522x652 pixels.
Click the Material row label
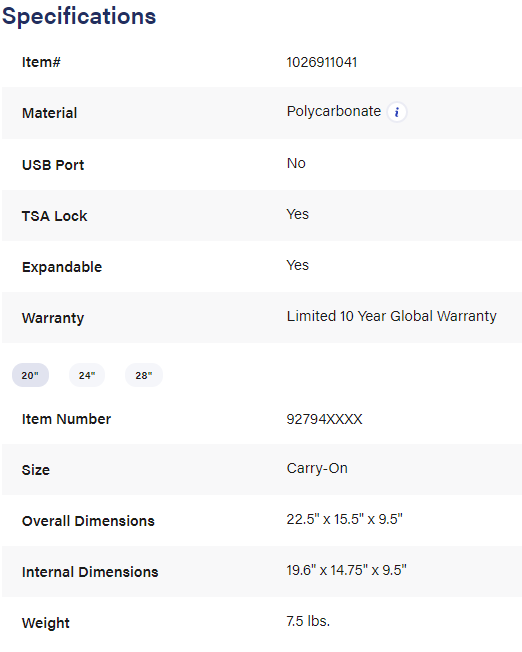click(49, 113)
